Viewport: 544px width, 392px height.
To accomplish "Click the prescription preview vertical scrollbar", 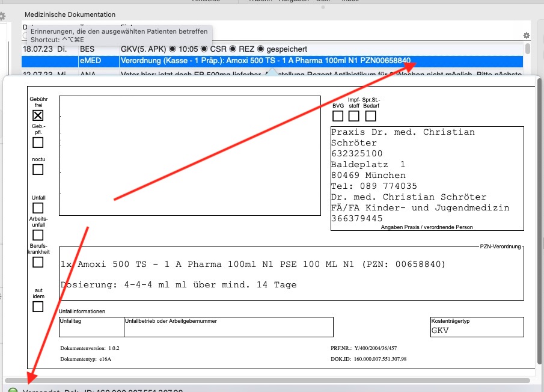I will tap(539, 221).
